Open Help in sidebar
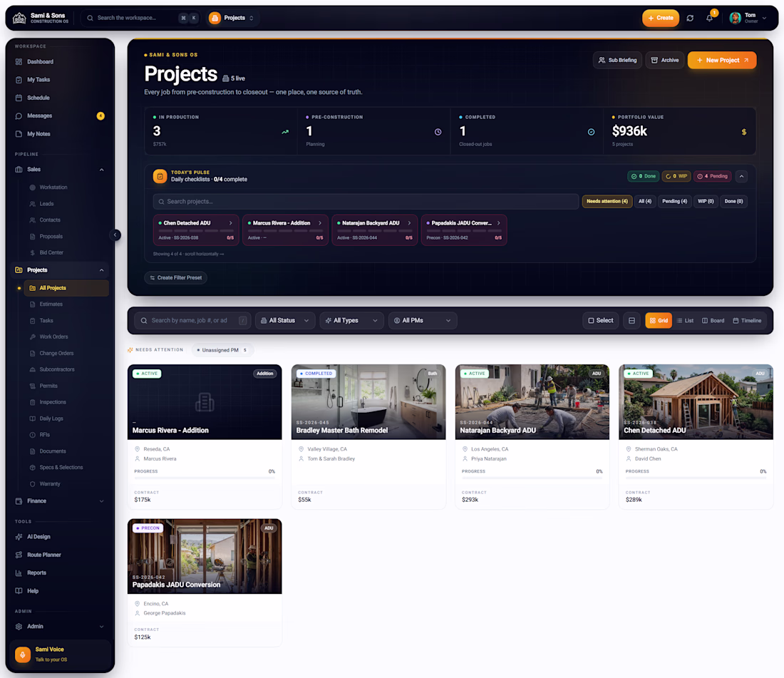Screen dimensions: 784x678 (x=60, y=590)
